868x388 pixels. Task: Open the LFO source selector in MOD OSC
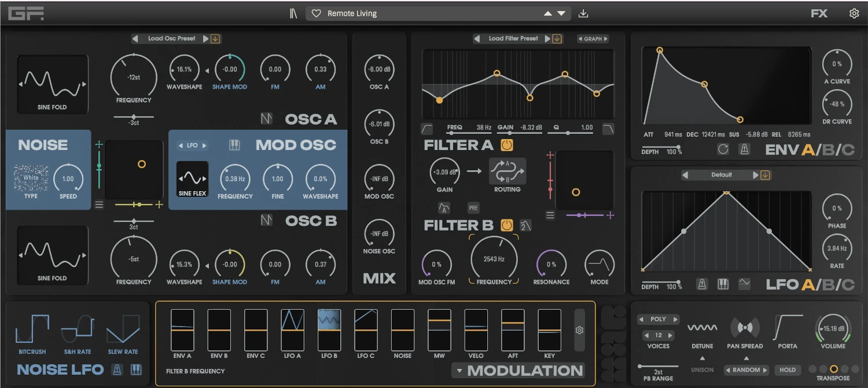coord(193,145)
